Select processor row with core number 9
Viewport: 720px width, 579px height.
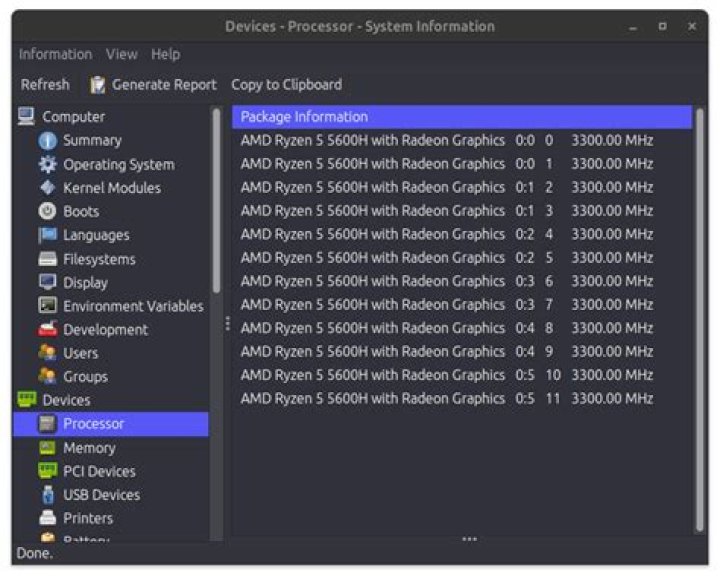[461, 351]
